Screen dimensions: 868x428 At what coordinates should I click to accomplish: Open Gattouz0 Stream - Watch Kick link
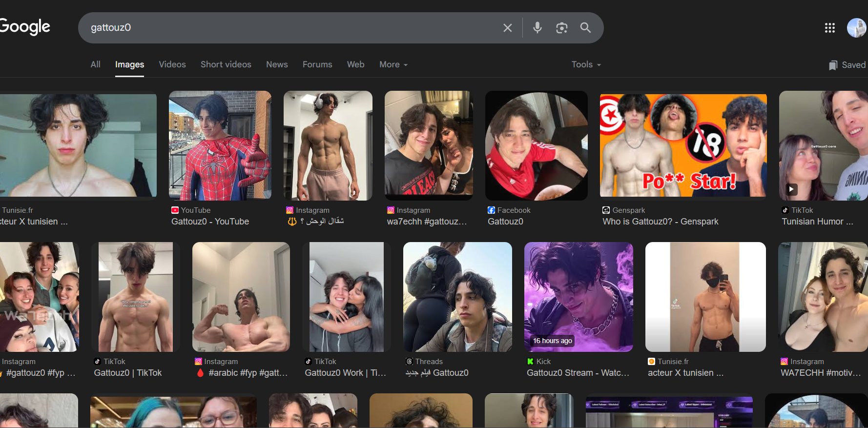[x=578, y=373]
